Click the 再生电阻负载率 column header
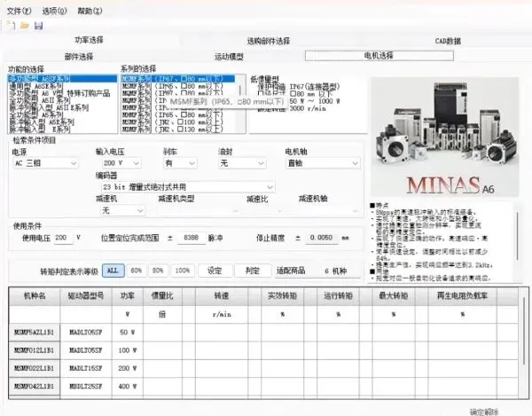The width and height of the screenshot is (532, 416). coord(463,296)
